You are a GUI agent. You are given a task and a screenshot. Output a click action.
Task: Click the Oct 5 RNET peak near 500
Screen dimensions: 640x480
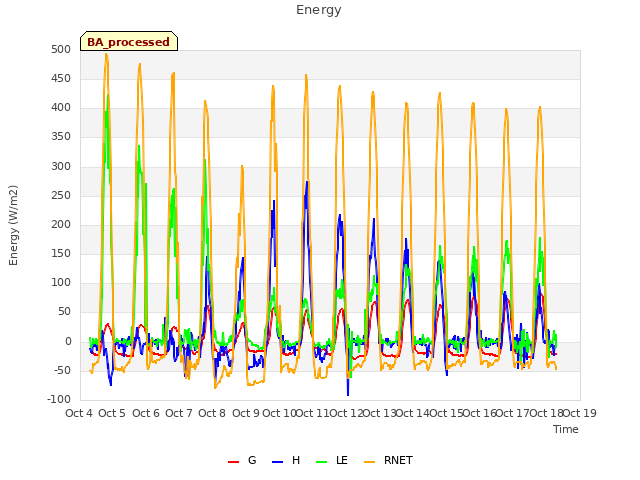click(106, 54)
